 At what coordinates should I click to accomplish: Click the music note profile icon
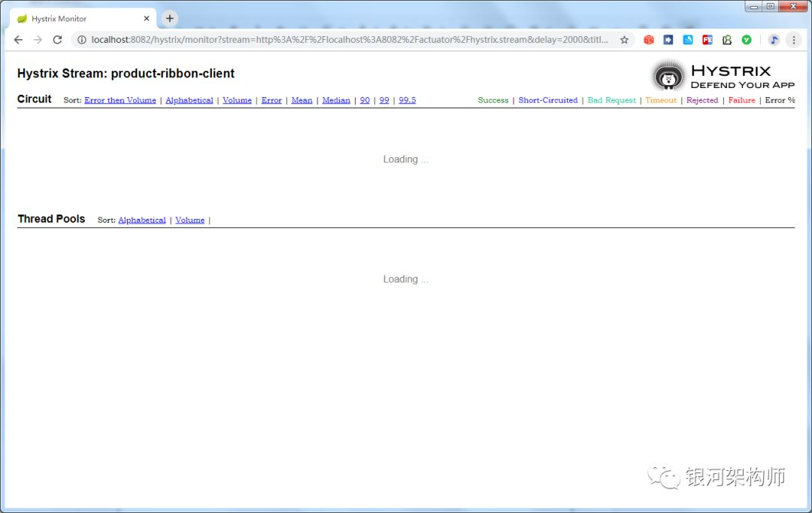point(774,40)
